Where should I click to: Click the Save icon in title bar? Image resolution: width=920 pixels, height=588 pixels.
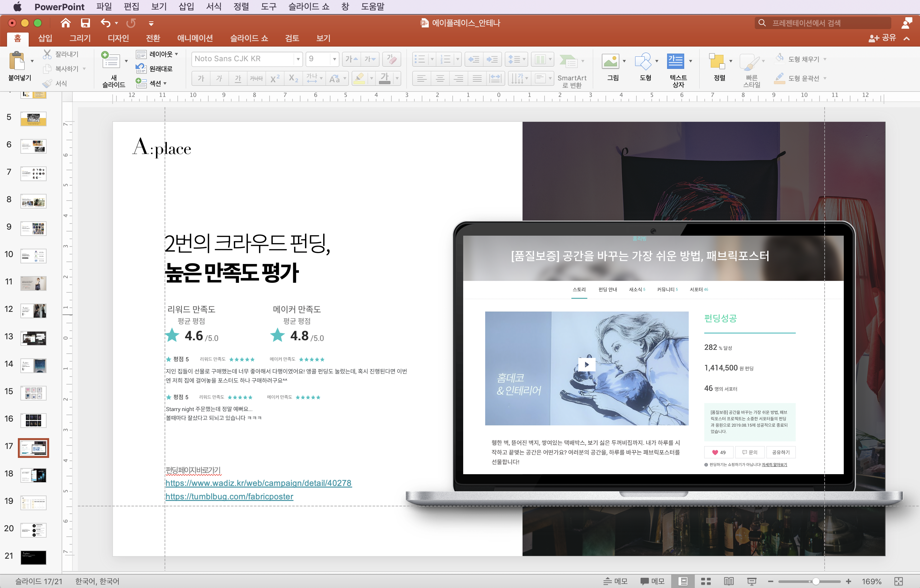85,23
